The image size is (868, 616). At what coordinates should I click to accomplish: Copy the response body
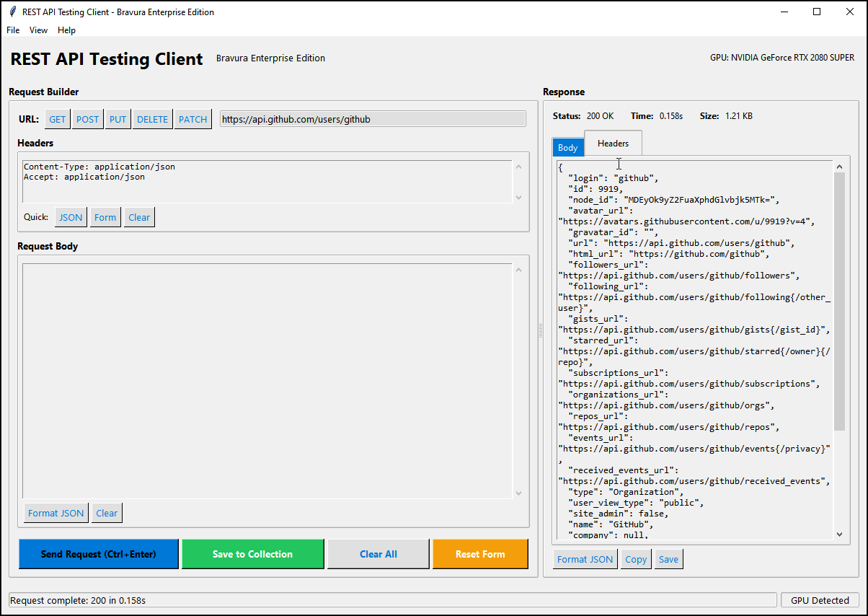(x=635, y=558)
